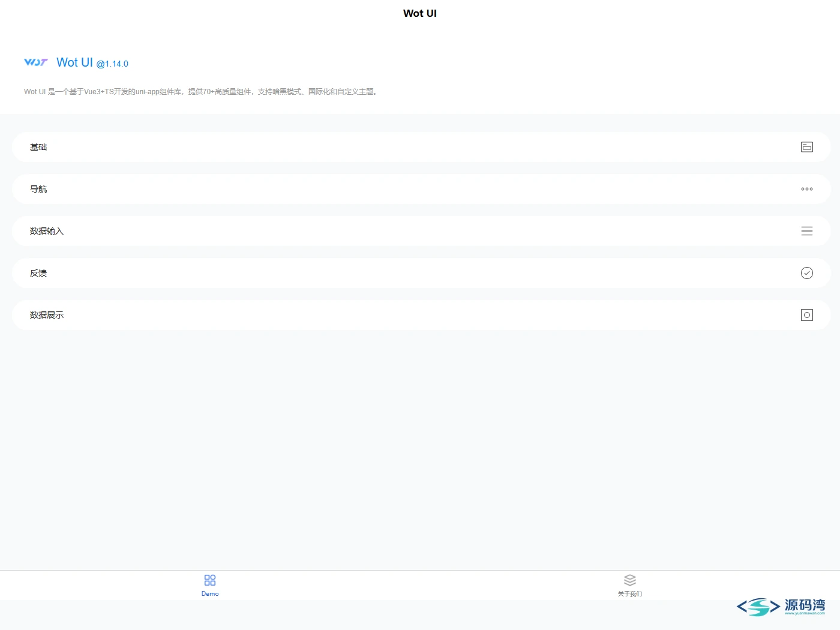Viewport: 840px width, 630px height.
Task: Switch to the 关于我们 tab label
Action: pos(630,594)
